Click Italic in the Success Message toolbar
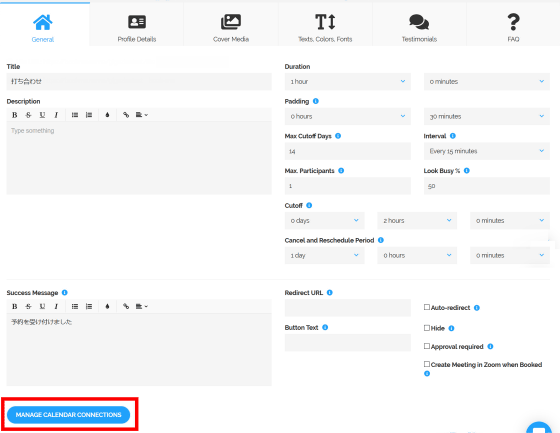Image resolution: width=560 pixels, height=433 pixels. click(x=56, y=307)
